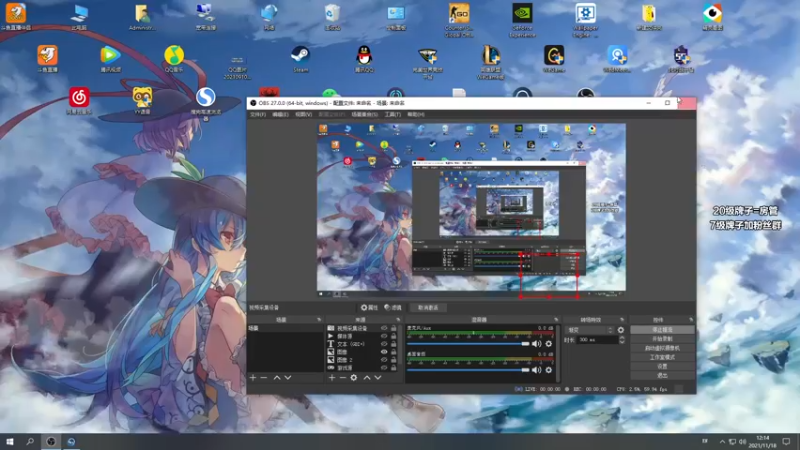Toggle visibility of 媒体源 source
This screenshot has width=800, height=450.
(x=384, y=336)
